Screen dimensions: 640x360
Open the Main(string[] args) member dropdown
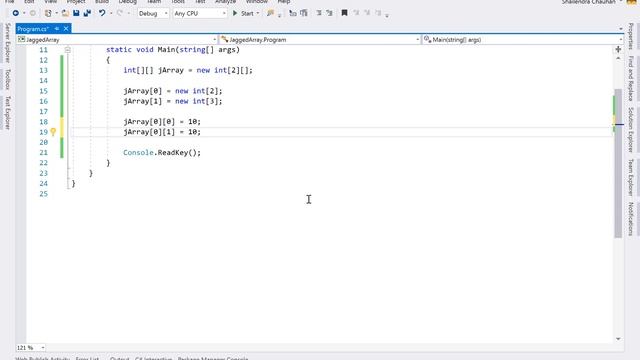pyautogui.click(x=522, y=40)
